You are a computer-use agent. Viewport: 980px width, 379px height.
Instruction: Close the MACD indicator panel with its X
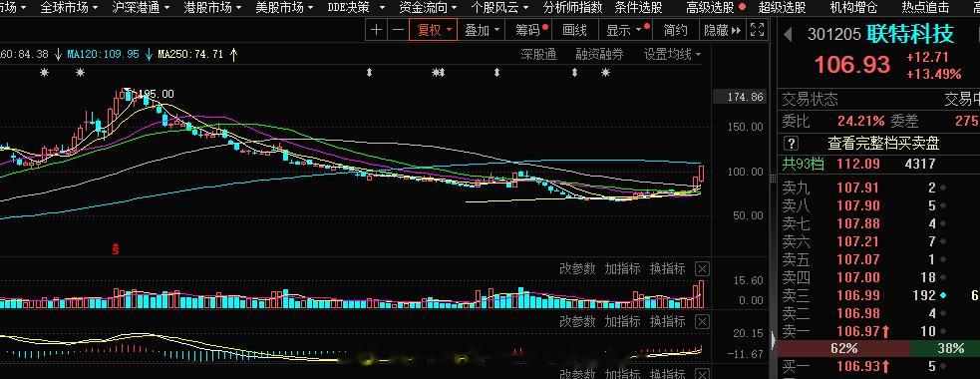click(x=703, y=322)
